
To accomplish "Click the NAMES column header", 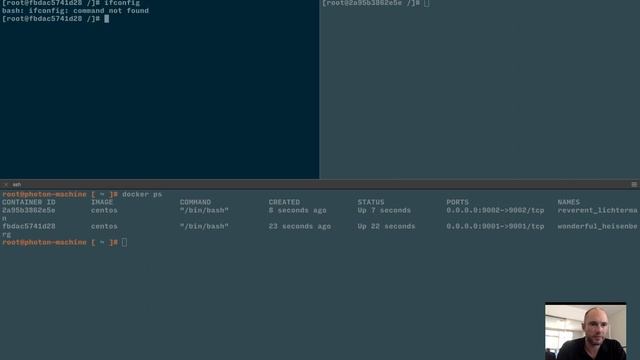I will tap(569, 202).
